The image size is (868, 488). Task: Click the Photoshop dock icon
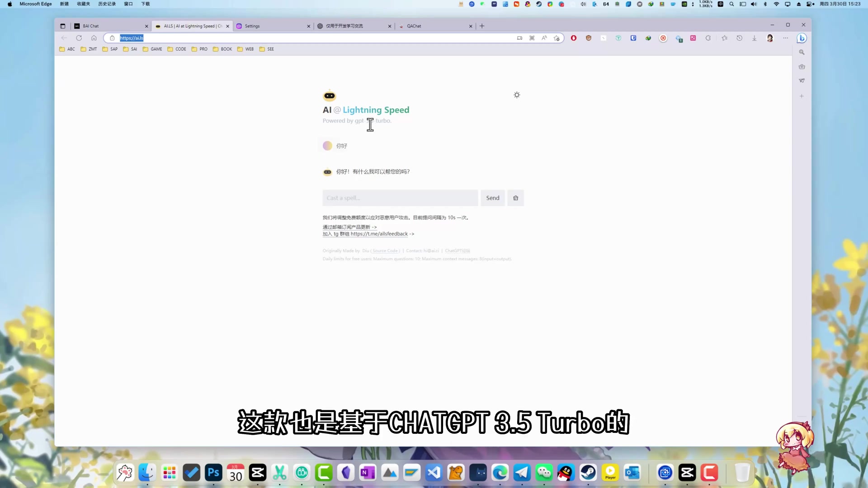pyautogui.click(x=213, y=473)
